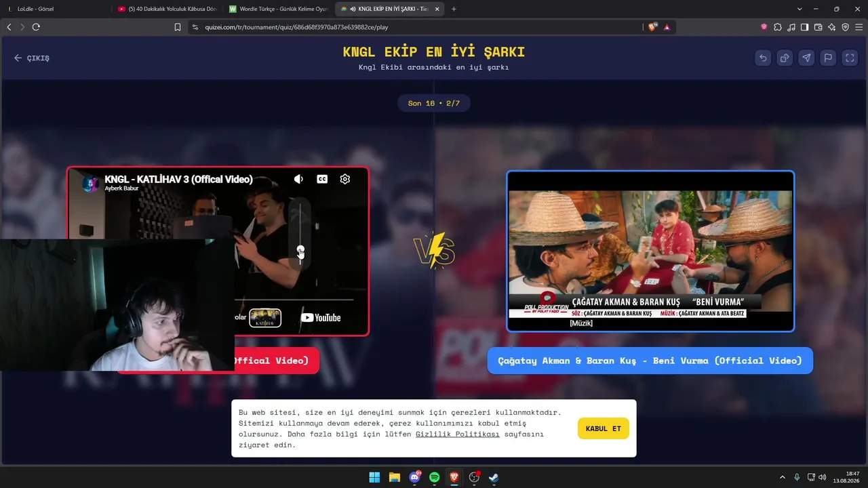Screen dimensions: 868x488
Task: Exit the quiz with ÇIKIŞ
Action: 32,58
